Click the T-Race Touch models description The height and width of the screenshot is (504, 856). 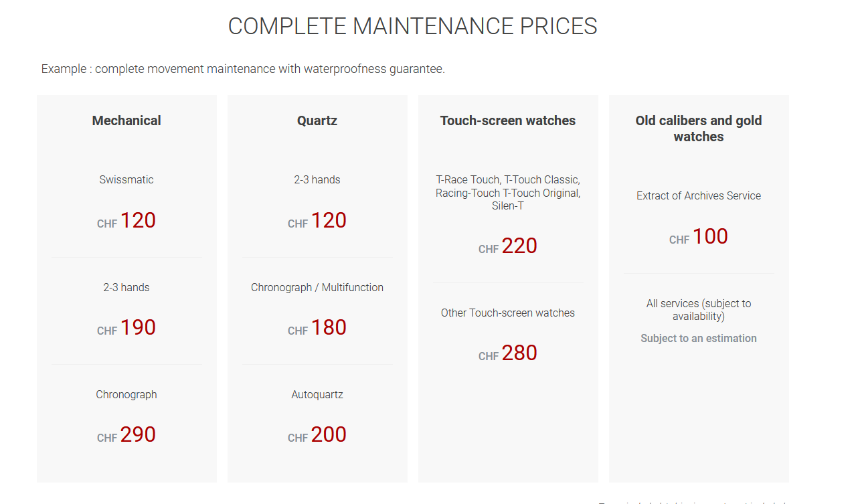tap(508, 193)
